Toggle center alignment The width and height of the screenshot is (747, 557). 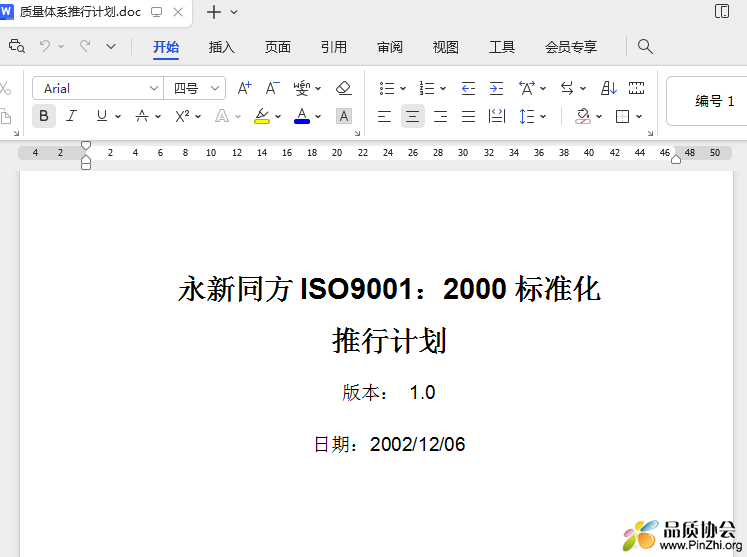pyautogui.click(x=413, y=116)
